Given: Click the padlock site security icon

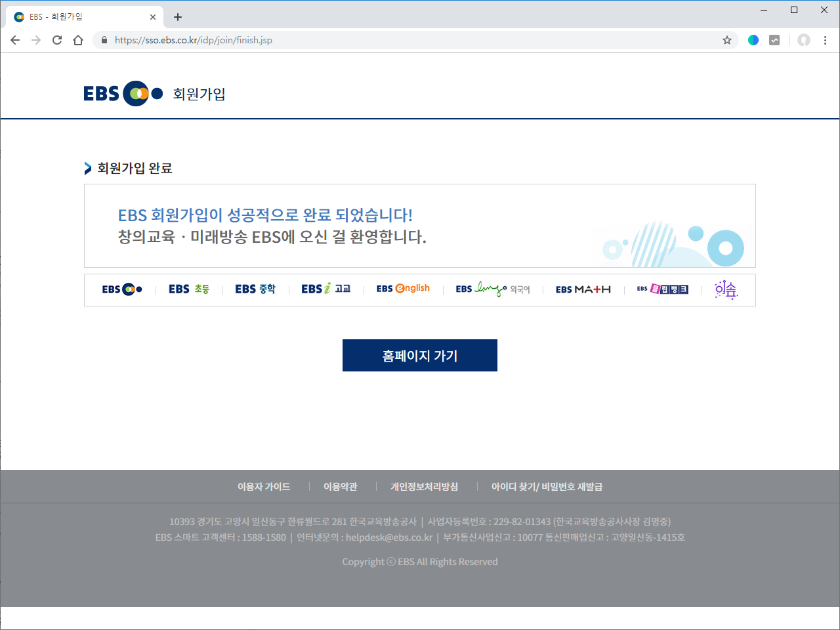Looking at the screenshot, I should [x=104, y=40].
